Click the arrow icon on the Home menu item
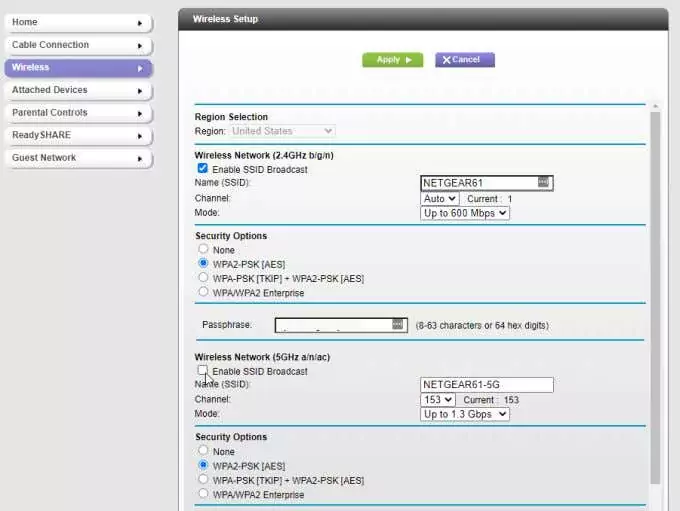The width and height of the screenshot is (680, 511). tap(139, 22)
